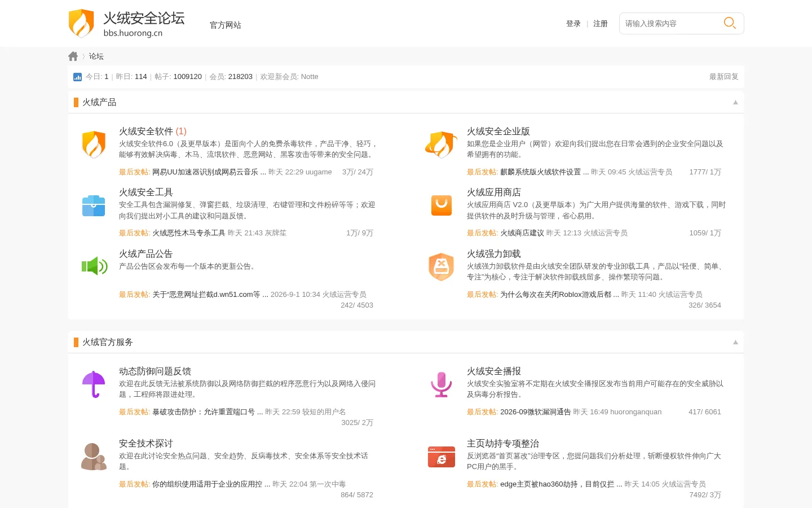This screenshot has height=508, width=812.
Task: Click the 论坛 breadcrumb link
Action: point(96,56)
